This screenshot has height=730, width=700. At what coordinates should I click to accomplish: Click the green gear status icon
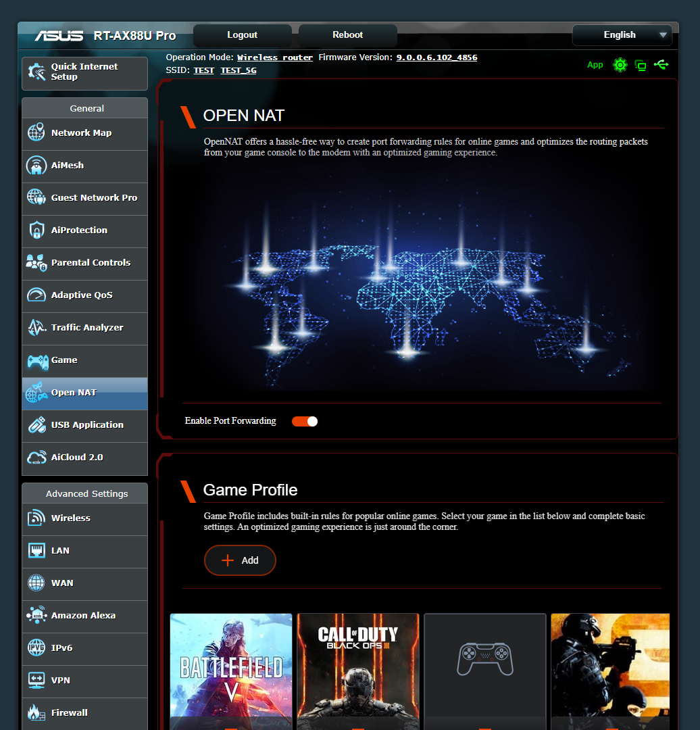620,65
